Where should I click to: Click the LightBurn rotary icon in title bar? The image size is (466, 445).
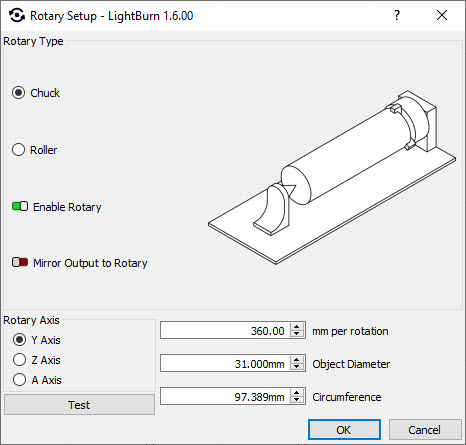tap(16, 15)
